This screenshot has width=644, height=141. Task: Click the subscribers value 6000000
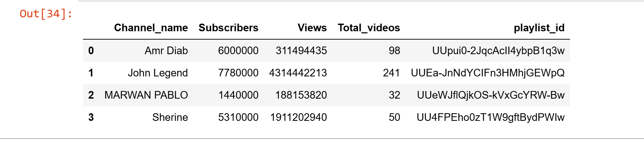pyautogui.click(x=238, y=51)
